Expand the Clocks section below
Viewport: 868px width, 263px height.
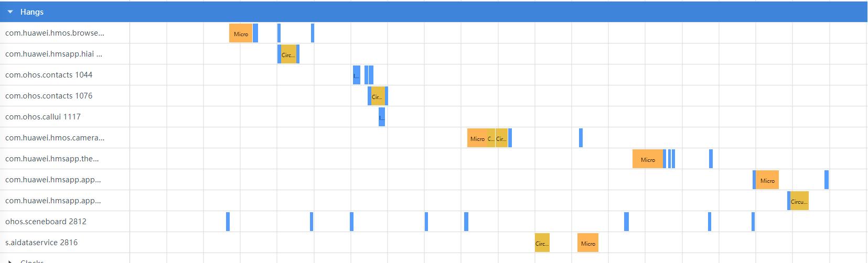click(x=10, y=261)
